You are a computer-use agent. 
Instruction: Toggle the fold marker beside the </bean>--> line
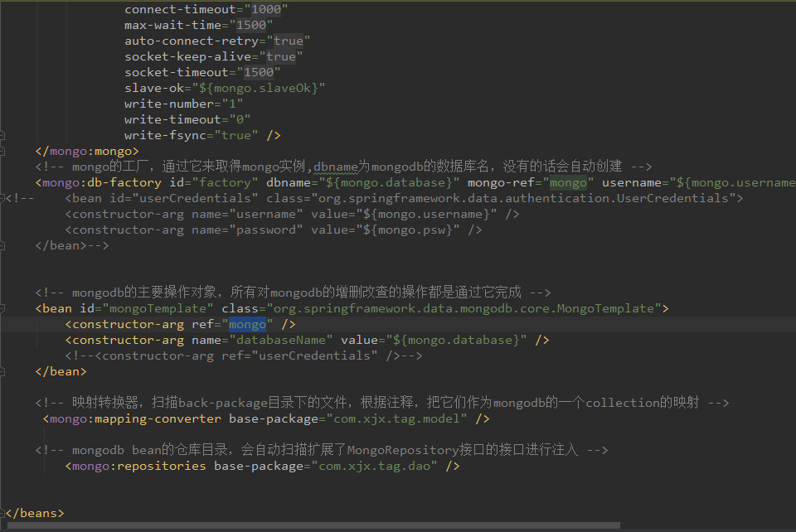point(2,245)
